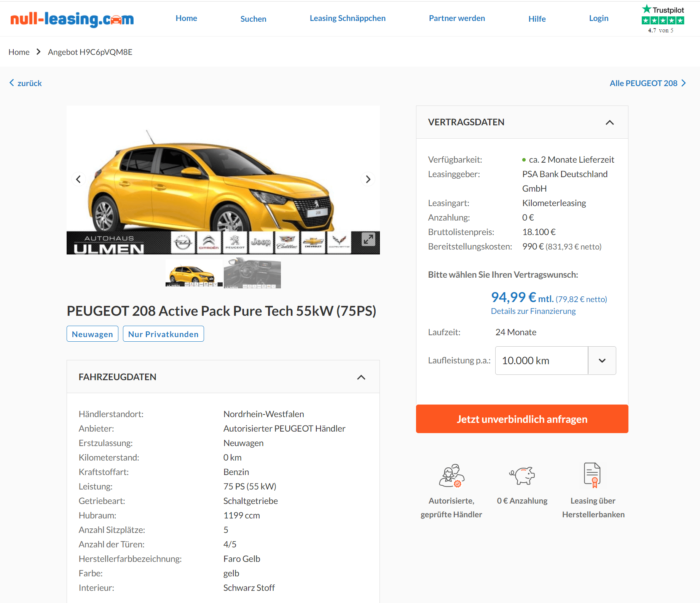
Task: Click the piggy bank icon
Action: click(522, 475)
